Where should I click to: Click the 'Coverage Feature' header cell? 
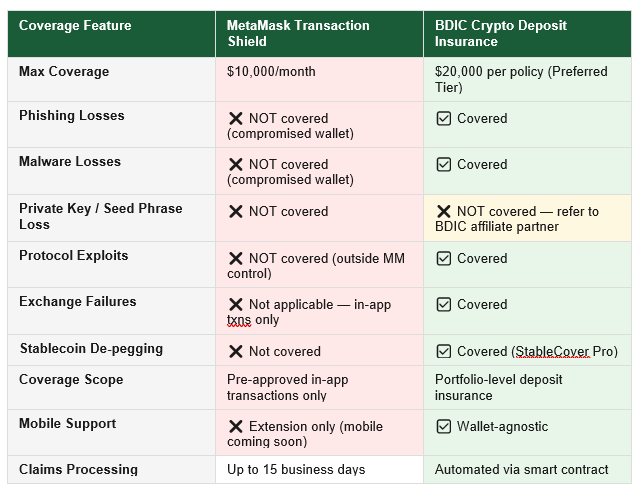click(x=111, y=34)
